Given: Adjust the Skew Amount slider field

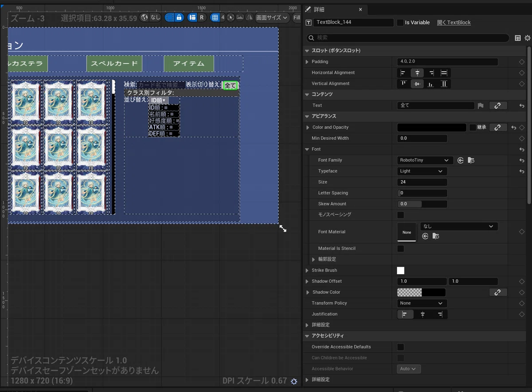Looking at the screenshot, I should (422, 204).
